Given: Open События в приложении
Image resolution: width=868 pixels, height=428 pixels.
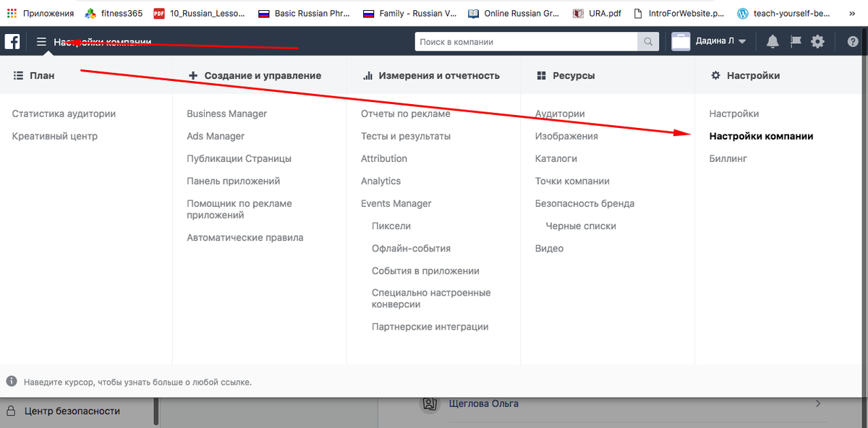Looking at the screenshot, I should 426,270.
